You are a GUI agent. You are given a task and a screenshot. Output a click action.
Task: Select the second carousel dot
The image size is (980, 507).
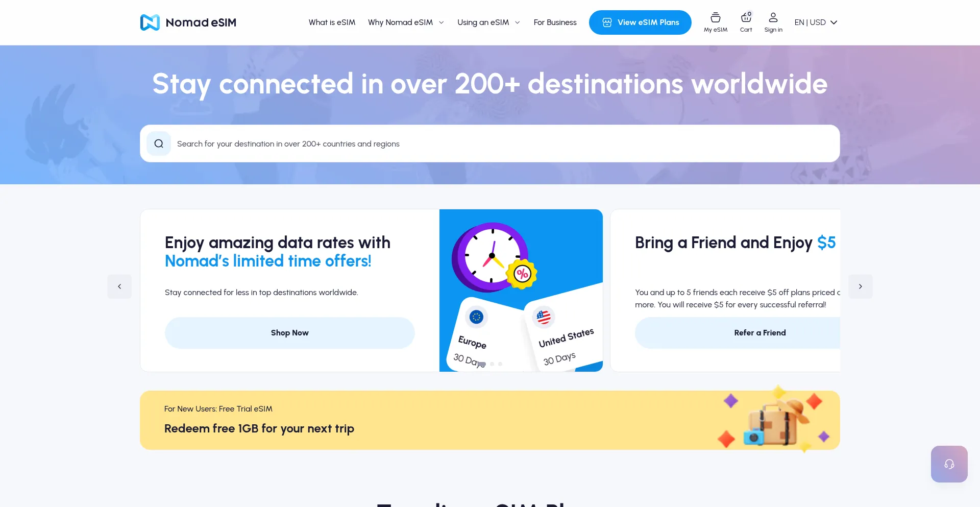coord(492,364)
